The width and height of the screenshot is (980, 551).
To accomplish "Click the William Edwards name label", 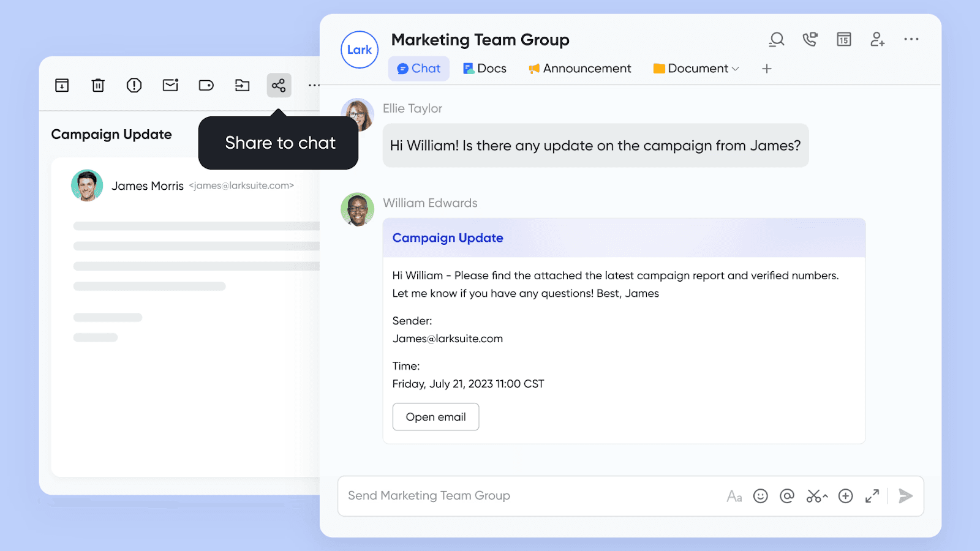I will pos(430,203).
